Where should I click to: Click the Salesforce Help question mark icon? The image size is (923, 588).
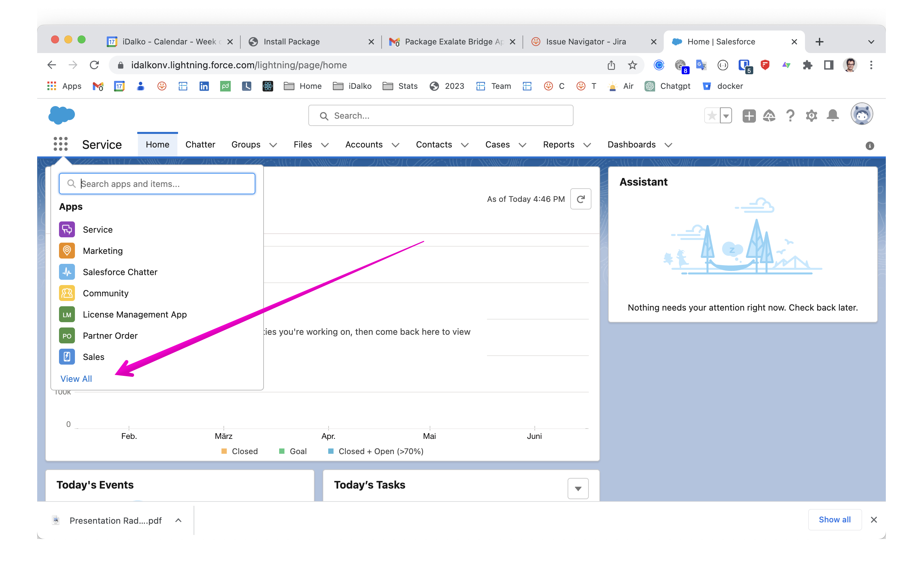tap(790, 115)
